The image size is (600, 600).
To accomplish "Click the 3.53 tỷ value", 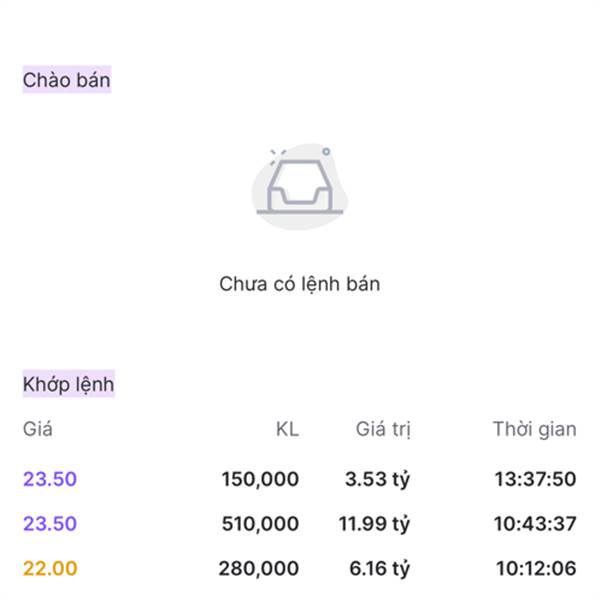I will tap(378, 479).
